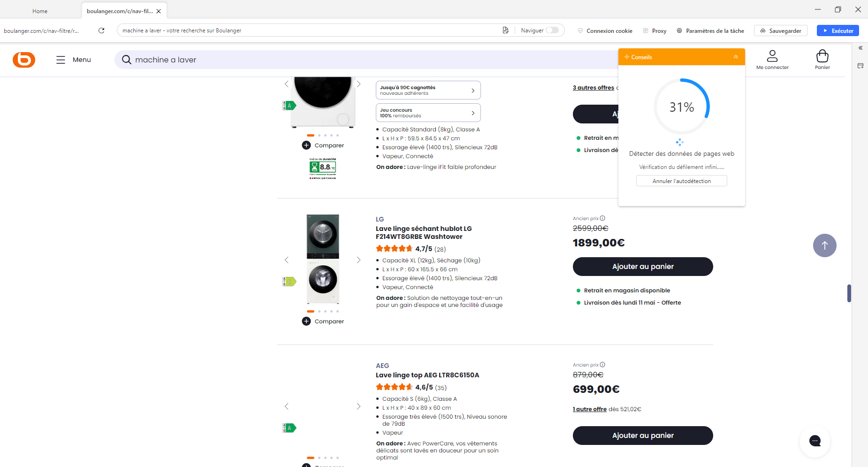Click info icon beside AEG Ancien prix
Screen dimensions: 868x467
(602, 365)
